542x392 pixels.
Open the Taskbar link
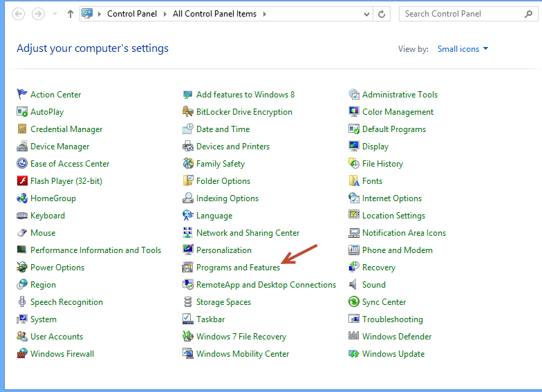pyautogui.click(x=210, y=319)
